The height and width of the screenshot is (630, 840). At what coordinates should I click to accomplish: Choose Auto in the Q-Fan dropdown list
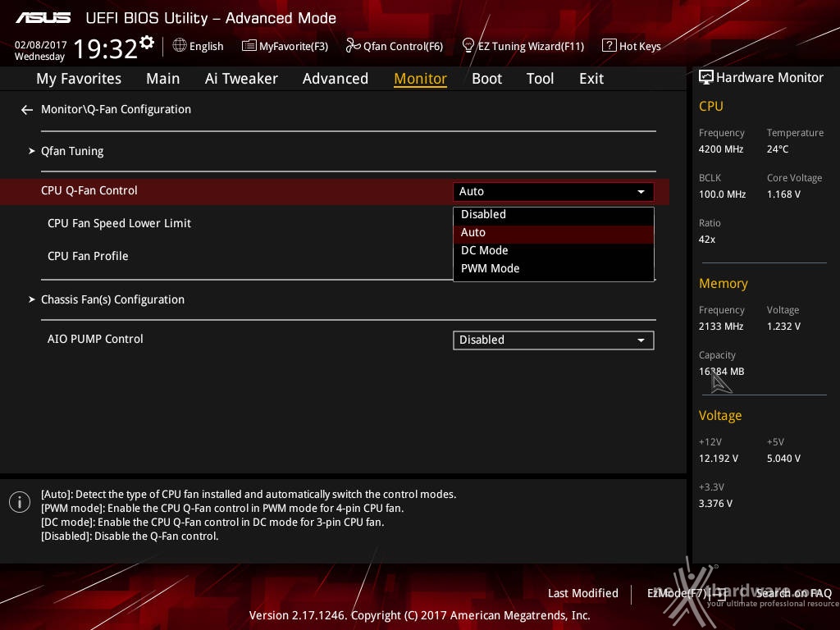click(553, 232)
